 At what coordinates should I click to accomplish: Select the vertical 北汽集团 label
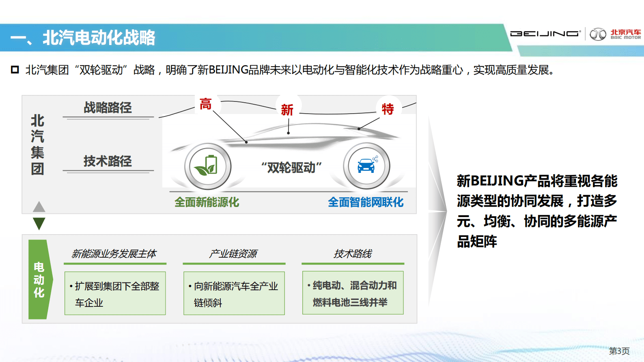click(38, 144)
